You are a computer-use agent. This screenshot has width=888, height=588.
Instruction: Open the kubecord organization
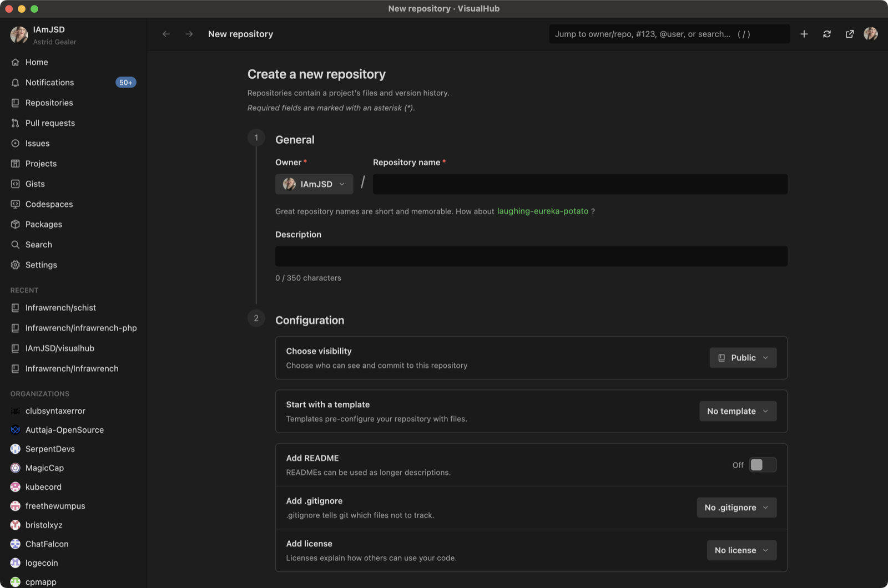click(73, 487)
